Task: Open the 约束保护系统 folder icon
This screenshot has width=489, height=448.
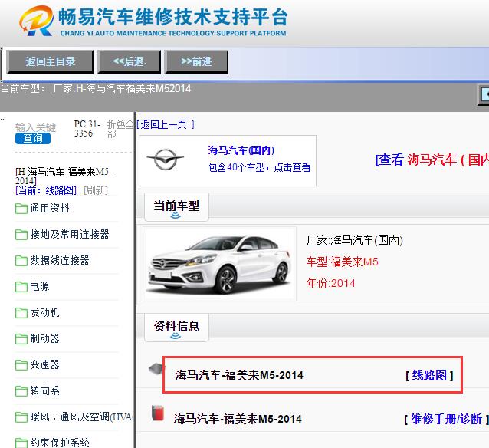Action: [21, 443]
